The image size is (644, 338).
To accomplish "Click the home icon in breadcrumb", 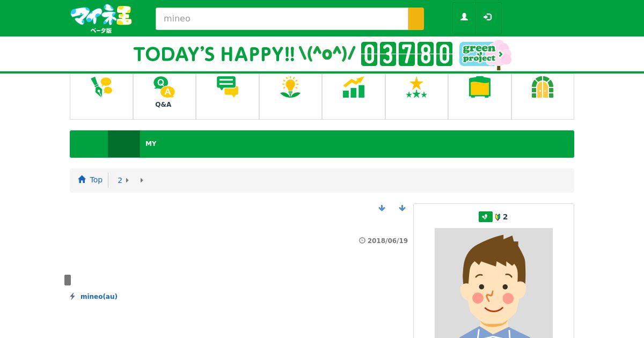I will point(82,179).
